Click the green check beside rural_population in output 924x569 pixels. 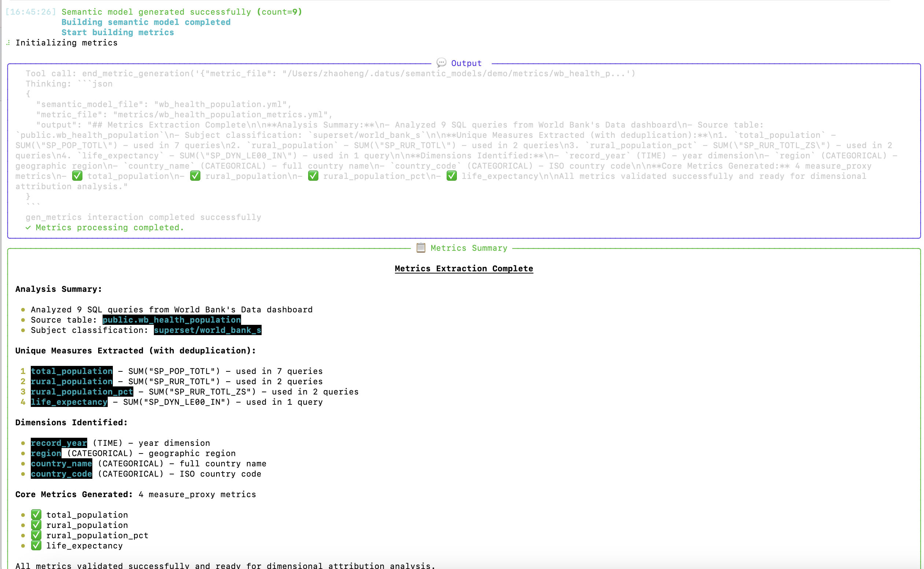click(x=195, y=176)
